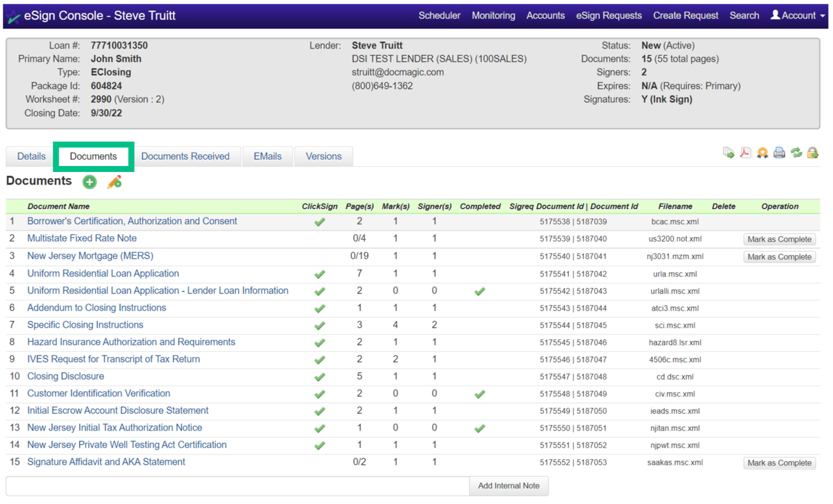The height and width of the screenshot is (504, 833).
Task: Select the Documents tab
Action: [x=93, y=156]
